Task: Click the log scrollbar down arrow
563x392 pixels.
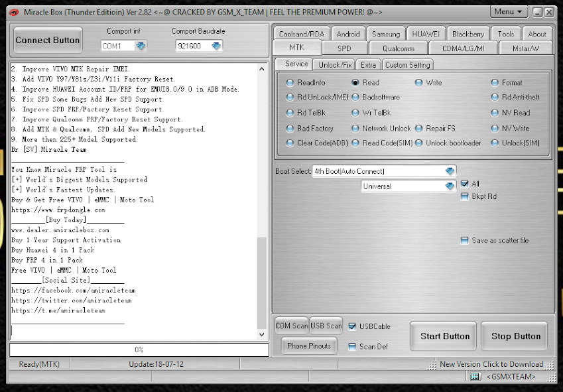Action: [x=262, y=334]
